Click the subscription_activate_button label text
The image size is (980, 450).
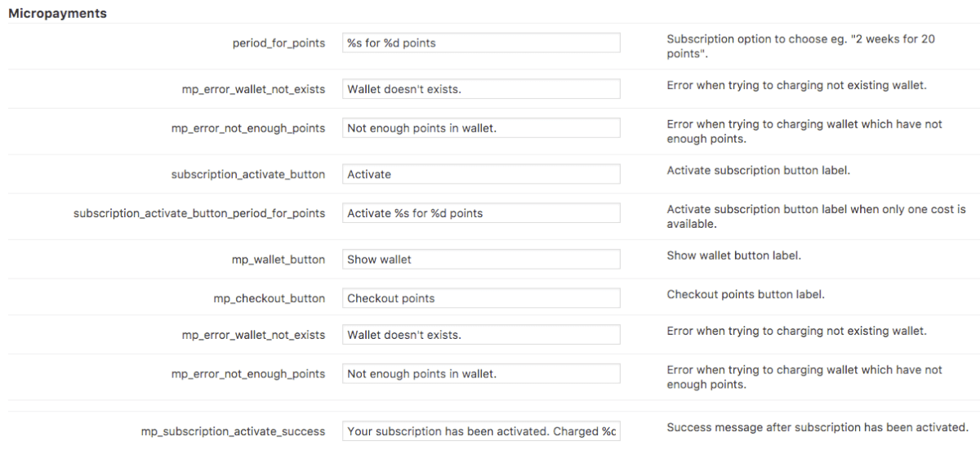coord(247,174)
